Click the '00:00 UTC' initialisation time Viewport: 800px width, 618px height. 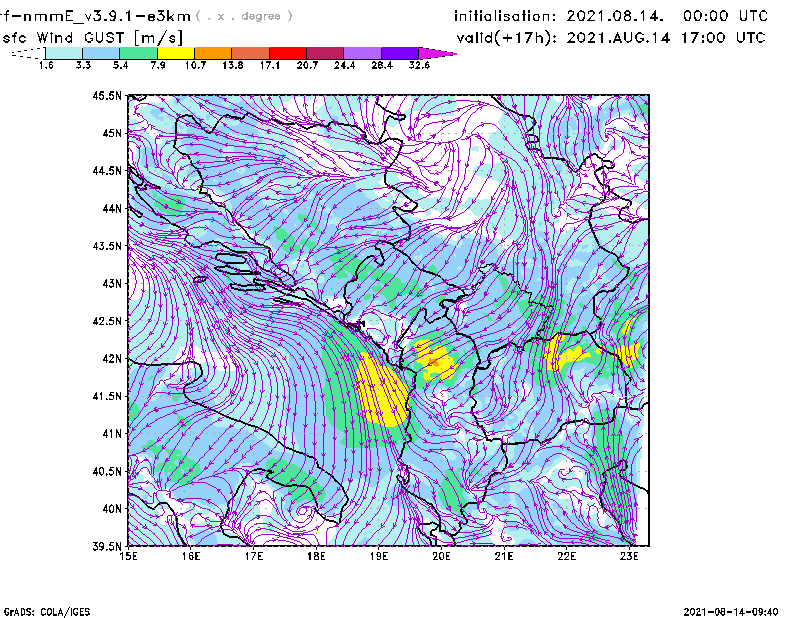pos(725,16)
